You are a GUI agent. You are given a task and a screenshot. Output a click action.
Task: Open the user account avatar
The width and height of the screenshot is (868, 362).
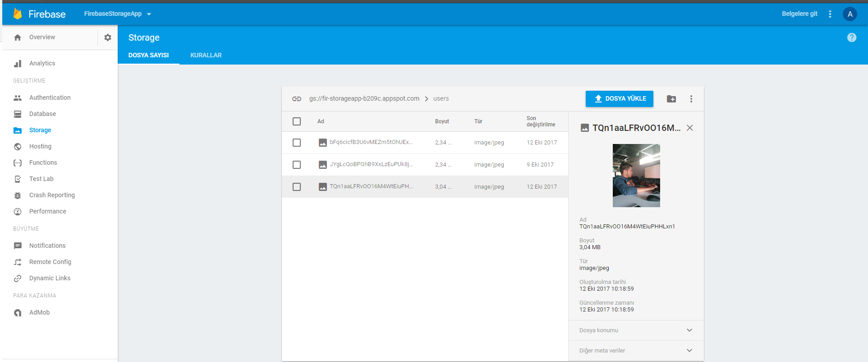click(850, 14)
